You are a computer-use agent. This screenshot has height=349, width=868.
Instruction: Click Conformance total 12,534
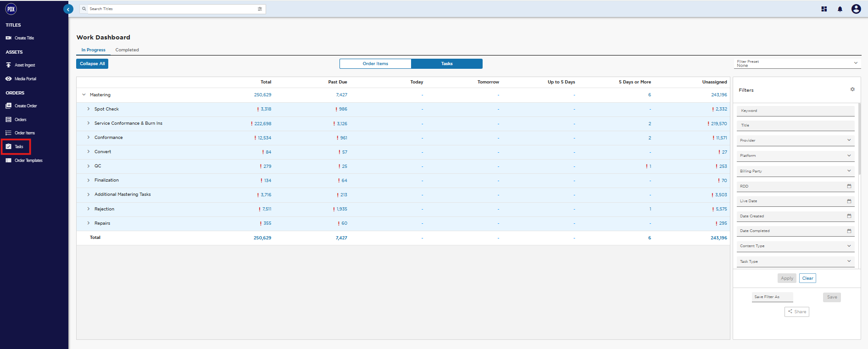[x=265, y=138]
